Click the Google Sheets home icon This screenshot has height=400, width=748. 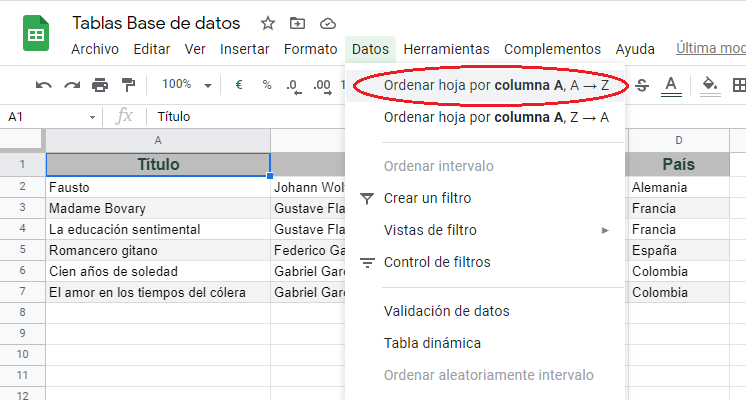[37, 35]
